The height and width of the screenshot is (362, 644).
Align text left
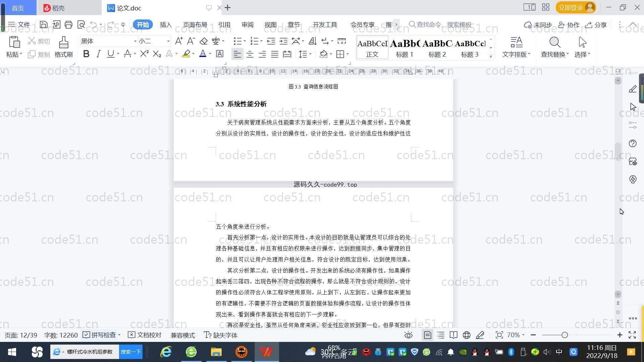pos(237,54)
